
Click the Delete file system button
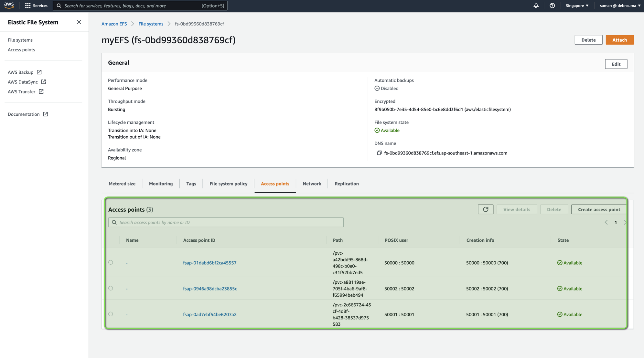point(588,40)
